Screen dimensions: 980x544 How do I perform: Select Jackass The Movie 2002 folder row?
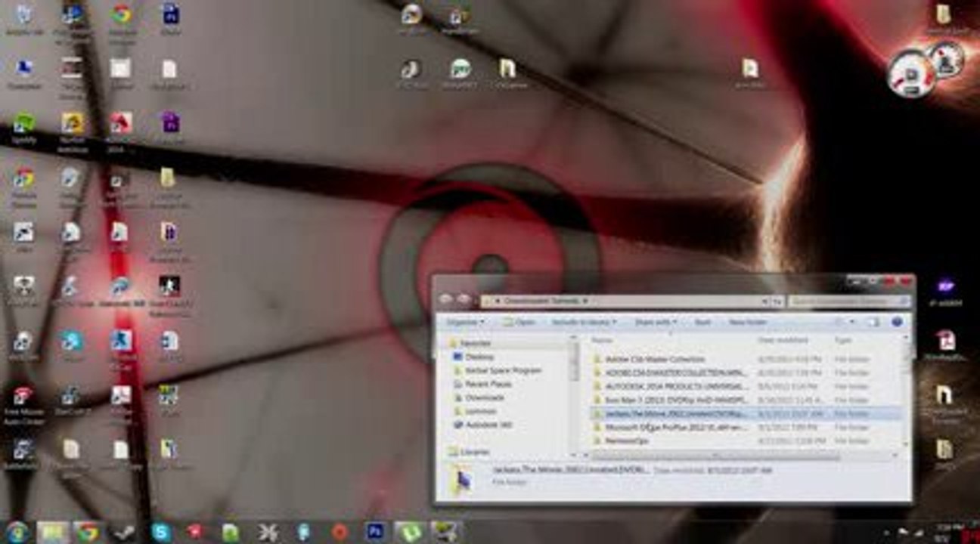746,414
